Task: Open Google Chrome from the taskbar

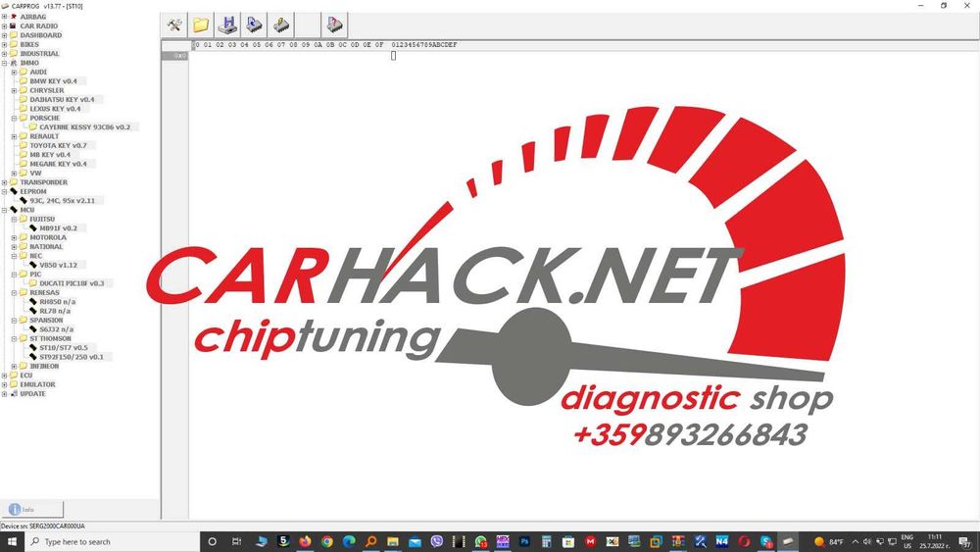Action: pyautogui.click(x=327, y=541)
